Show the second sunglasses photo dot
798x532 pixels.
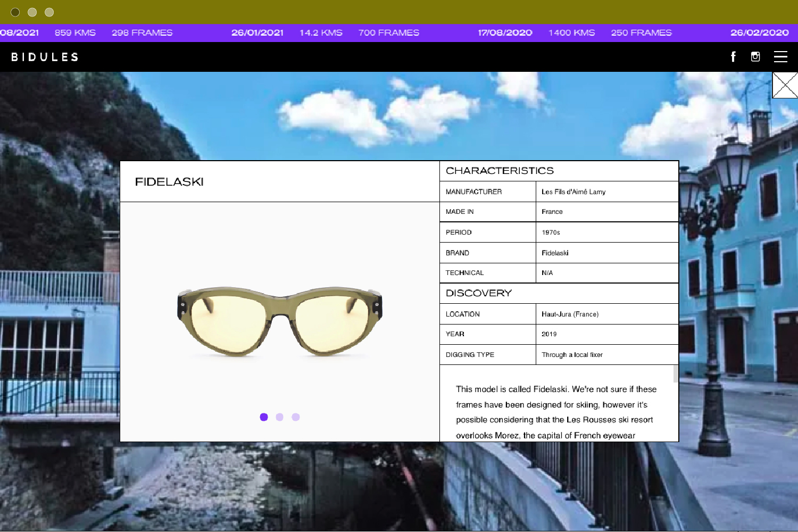pyautogui.click(x=280, y=417)
